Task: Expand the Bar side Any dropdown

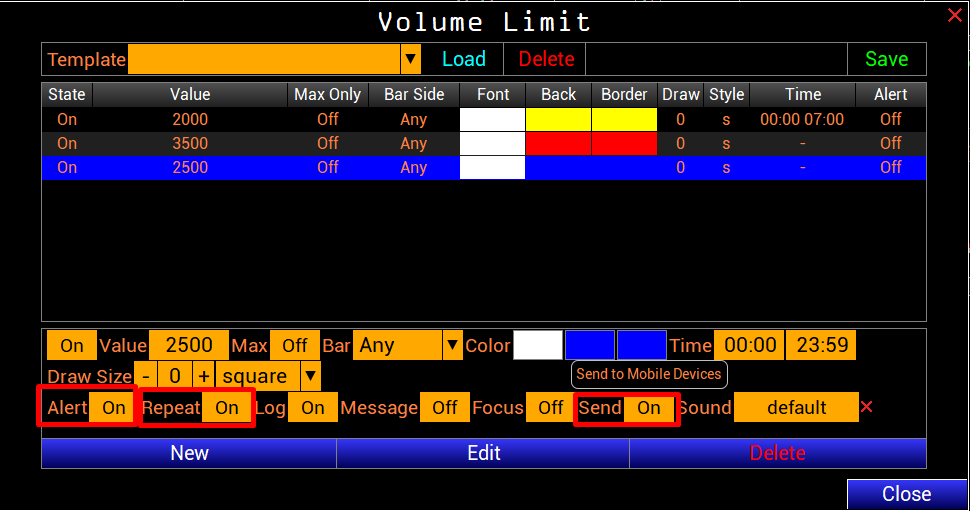Action: tap(451, 345)
